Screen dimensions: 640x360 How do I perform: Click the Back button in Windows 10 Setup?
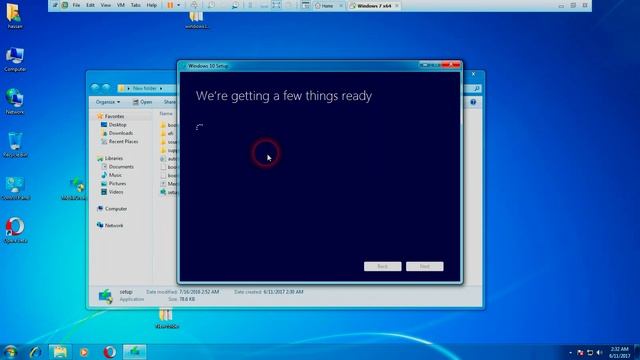pyautogui.click(x=382, y=266)
